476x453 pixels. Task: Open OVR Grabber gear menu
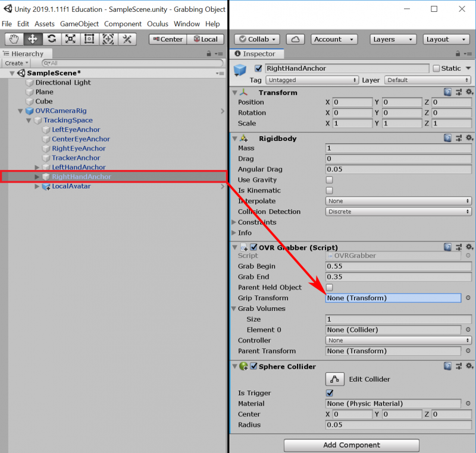(469, 247)
